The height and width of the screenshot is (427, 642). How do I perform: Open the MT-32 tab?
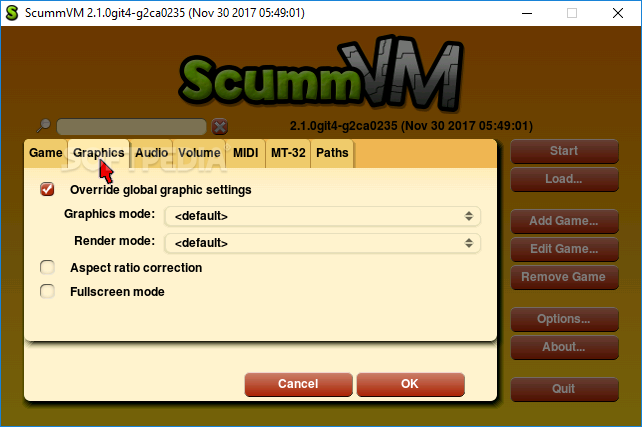tap(288, 153)
